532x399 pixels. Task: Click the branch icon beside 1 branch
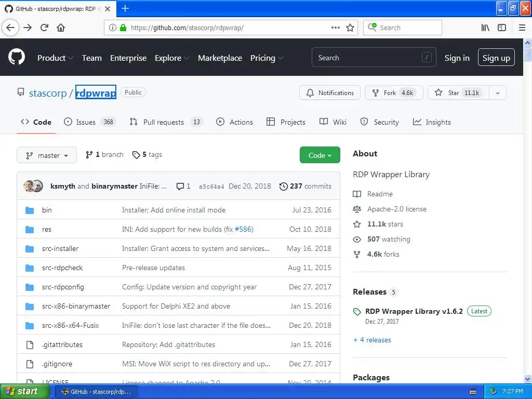tap(89, 155)
